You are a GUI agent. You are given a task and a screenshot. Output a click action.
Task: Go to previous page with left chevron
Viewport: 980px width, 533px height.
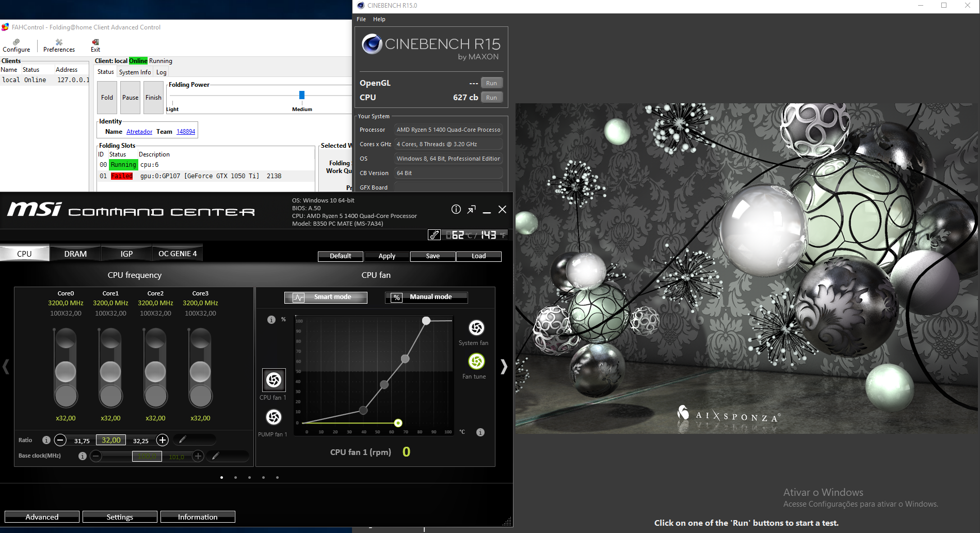point(6,367)
